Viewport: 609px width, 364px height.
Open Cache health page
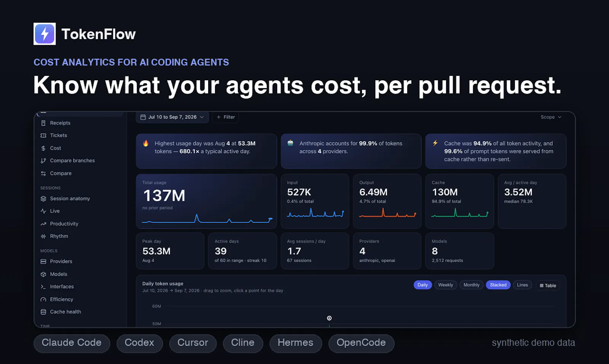65,312
